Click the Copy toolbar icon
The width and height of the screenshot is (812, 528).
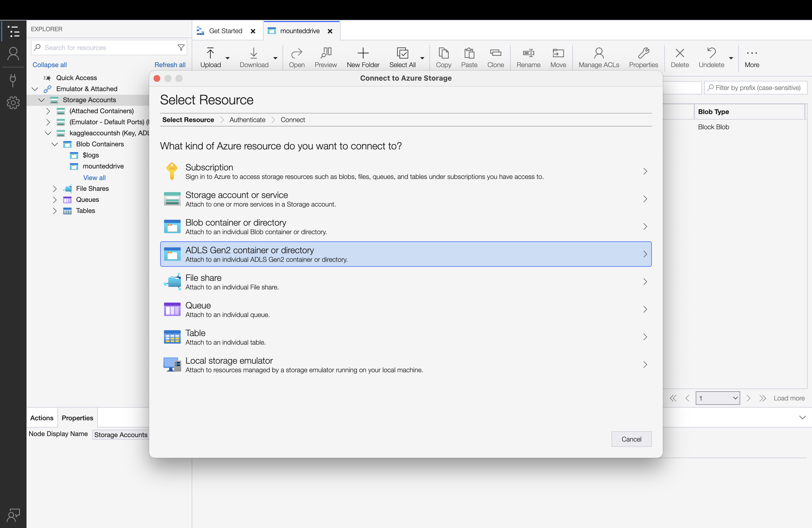click(x=444, y=58)
